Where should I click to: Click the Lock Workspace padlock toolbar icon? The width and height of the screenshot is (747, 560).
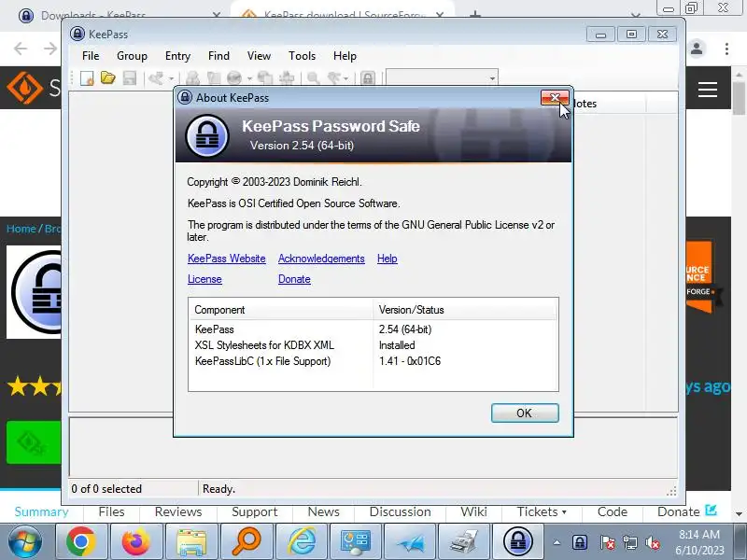pos(368,78)
